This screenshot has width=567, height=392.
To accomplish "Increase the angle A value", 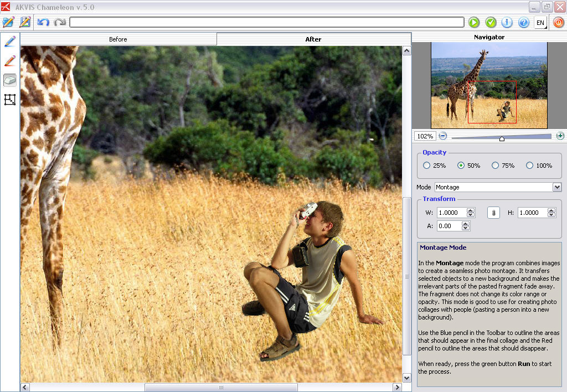I will click(x=466, y=224).
